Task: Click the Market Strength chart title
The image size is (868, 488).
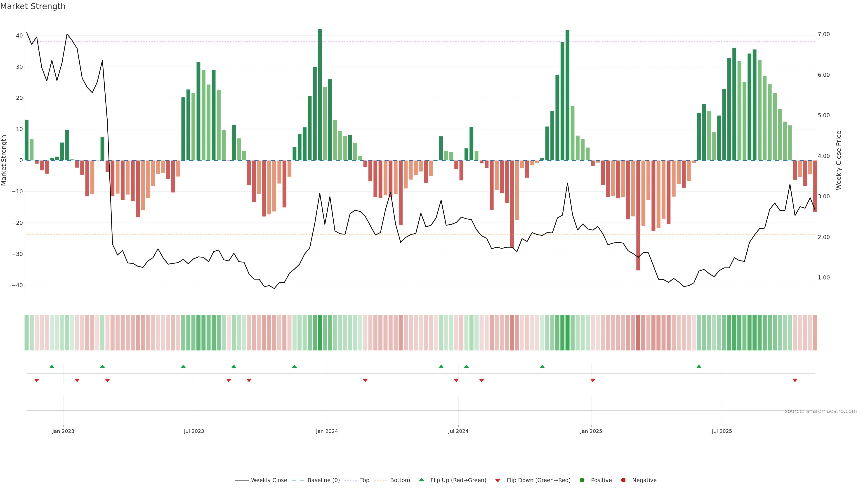Action: [x=33, y=6]
